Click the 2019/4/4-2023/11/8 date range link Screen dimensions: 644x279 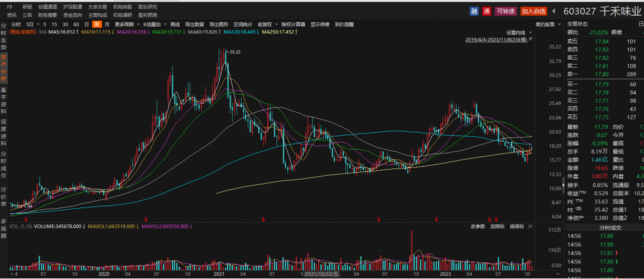pyautogui.click(x=496, y=40)
